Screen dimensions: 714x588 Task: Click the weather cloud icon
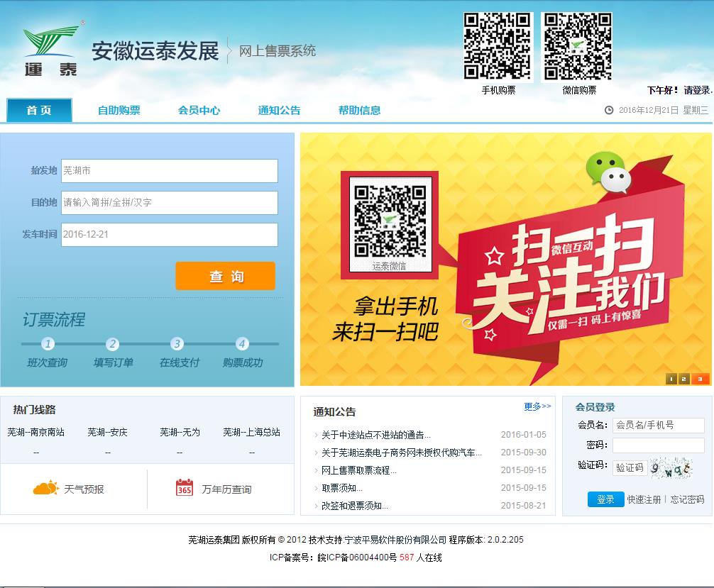point(46,488)
